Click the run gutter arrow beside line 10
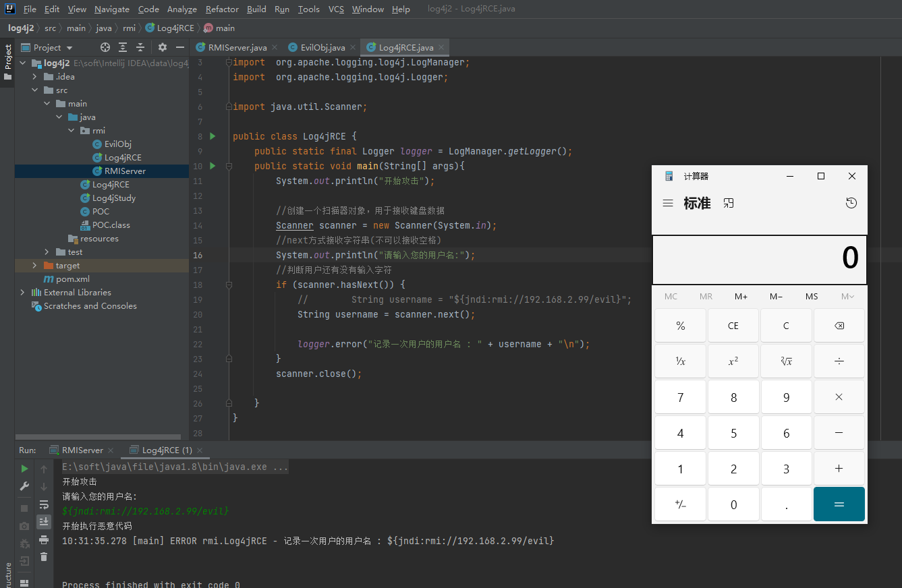Image resolution: width=902 pixels, height=588 pixels. (213, 166)
